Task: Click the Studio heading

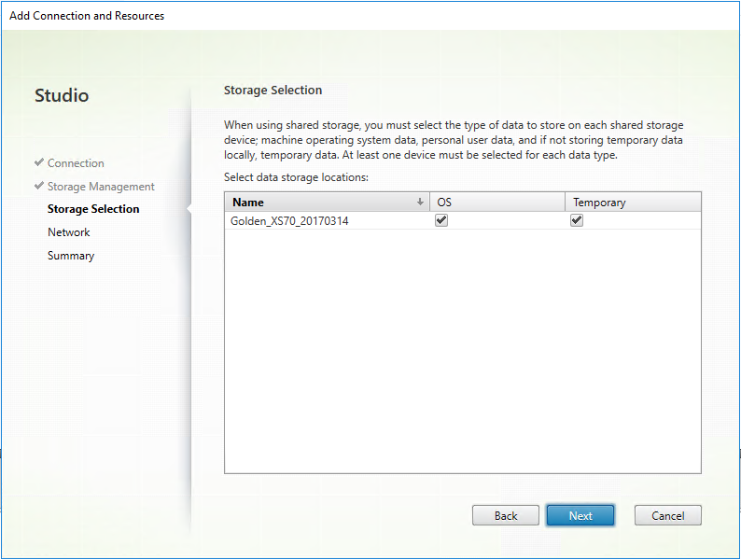Action: pyautogui.click(x=62, y=95)
